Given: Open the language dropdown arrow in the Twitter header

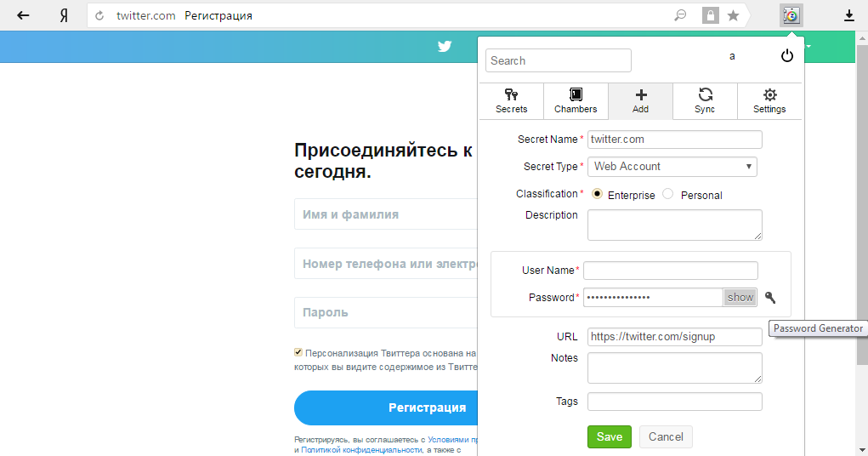Looking at the screenshot, I should click(808, 47).
